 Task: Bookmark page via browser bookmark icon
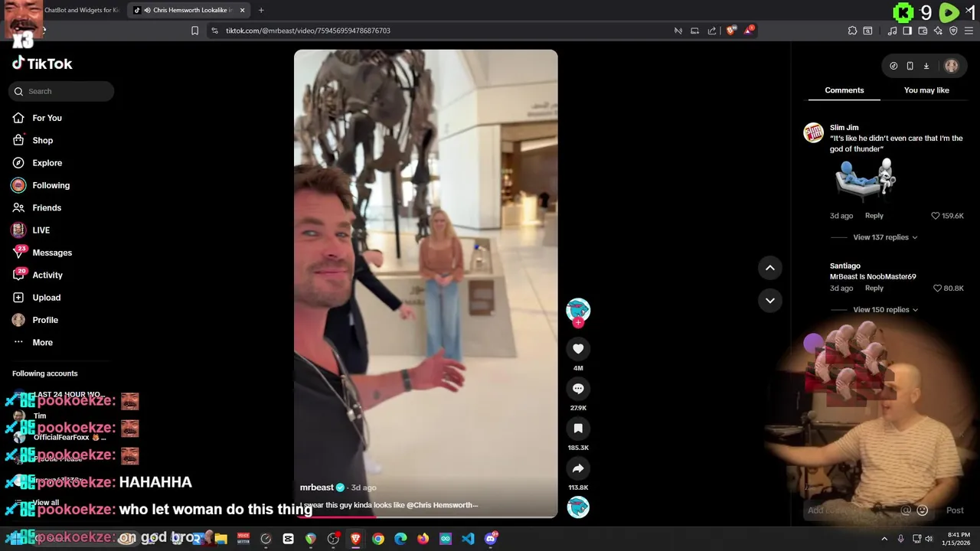pos(194,31)
